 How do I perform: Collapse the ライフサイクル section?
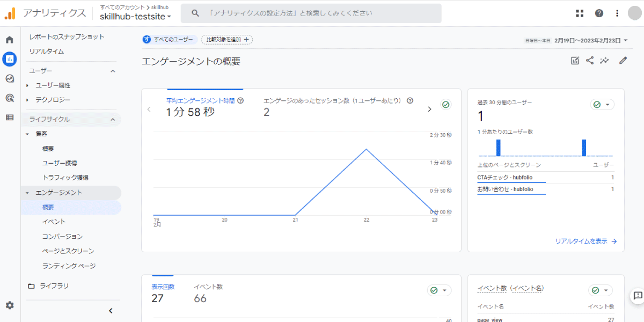point(113,119)
